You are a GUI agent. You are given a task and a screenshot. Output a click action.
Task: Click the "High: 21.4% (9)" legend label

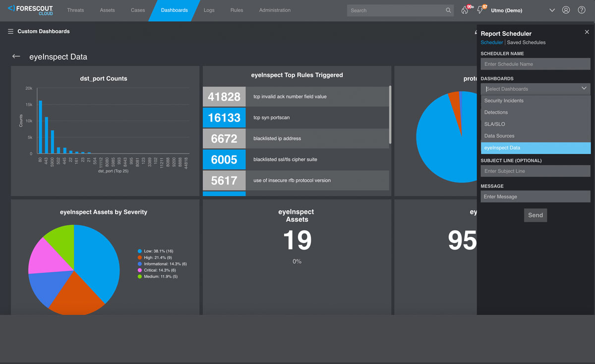click(x=158, y=258)
